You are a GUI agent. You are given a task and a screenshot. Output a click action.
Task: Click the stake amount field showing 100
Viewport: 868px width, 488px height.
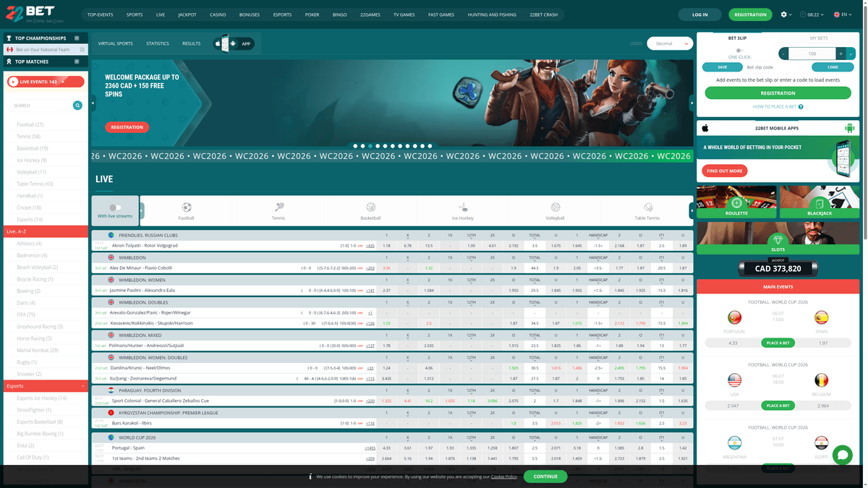click(812, 53)
